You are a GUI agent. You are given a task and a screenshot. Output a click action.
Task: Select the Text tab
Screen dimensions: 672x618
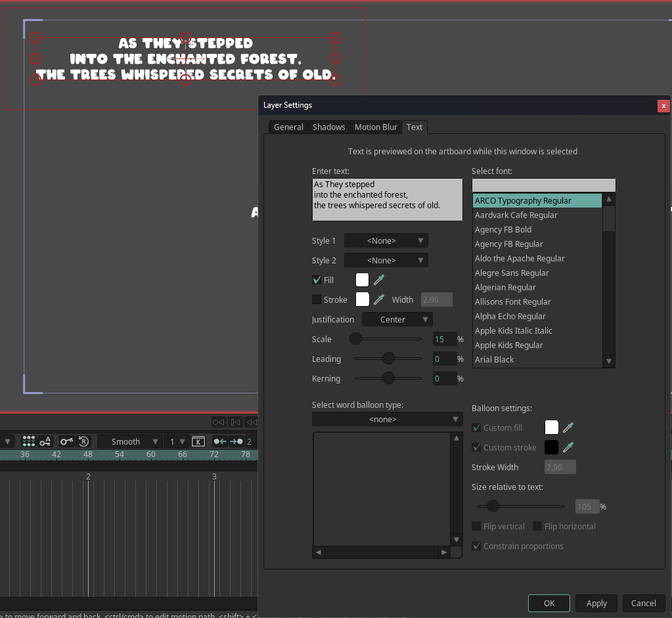pos(414,127)
